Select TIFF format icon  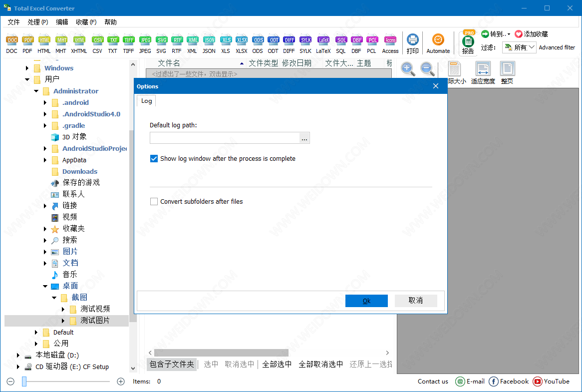(x=128, y=44)
